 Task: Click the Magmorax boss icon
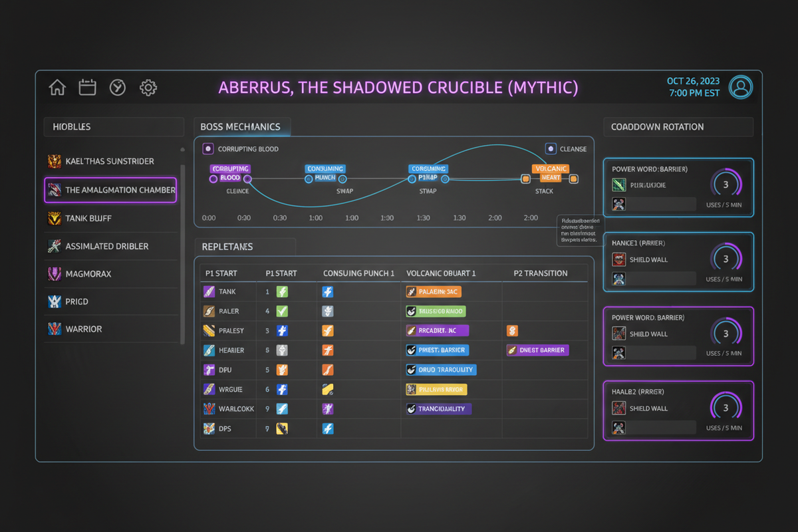[x=55, y=273]
